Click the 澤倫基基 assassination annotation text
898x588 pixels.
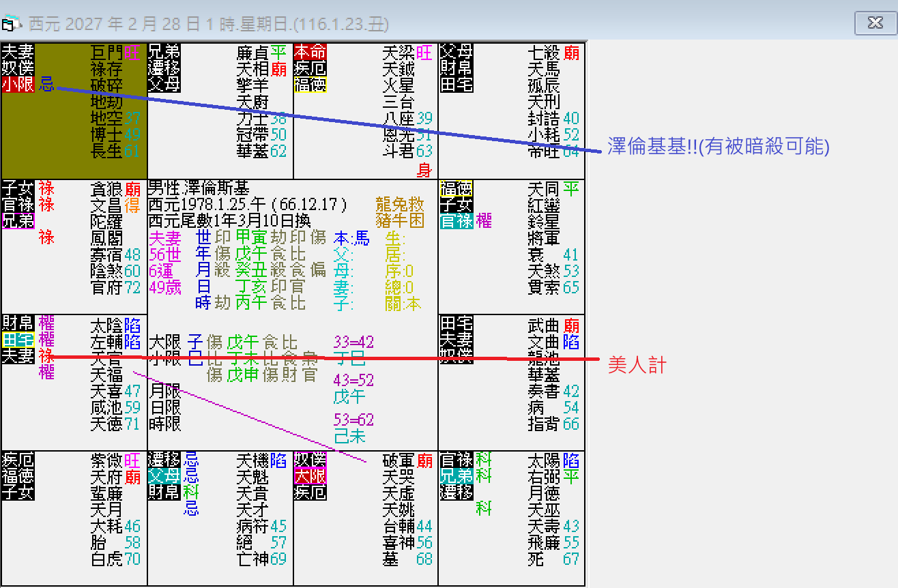pyautogui.click(x=716, y=147)
